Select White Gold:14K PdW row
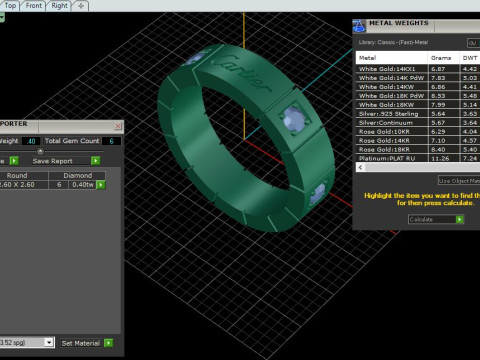This screenshot has width=480, height=360. click(418, 78)
